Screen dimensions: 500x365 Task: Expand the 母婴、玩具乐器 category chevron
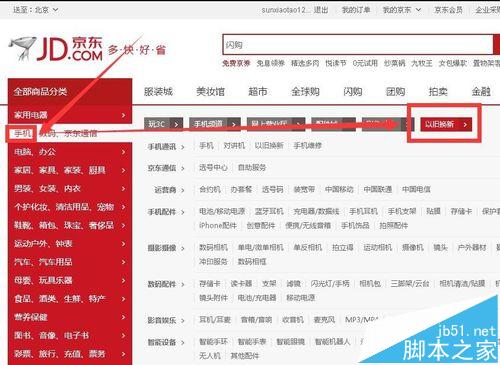pyautogui.click(x=123, y=280)
